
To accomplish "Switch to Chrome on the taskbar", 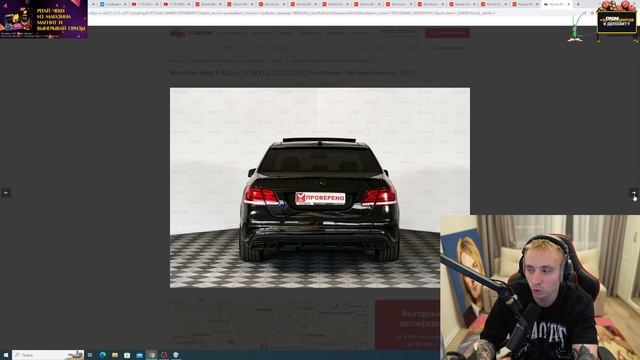I will [x=151, y=355].
